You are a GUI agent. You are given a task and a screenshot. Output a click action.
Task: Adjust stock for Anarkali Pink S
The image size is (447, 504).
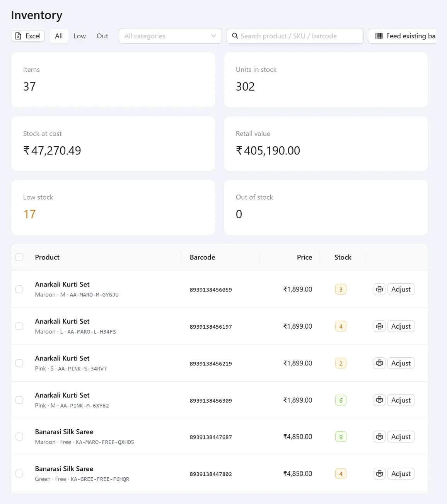click(x=401, y=363)
